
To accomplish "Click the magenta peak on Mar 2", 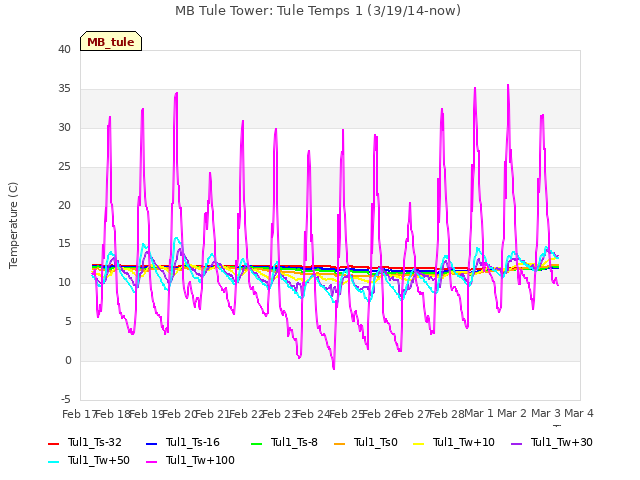I will [508, 85].
